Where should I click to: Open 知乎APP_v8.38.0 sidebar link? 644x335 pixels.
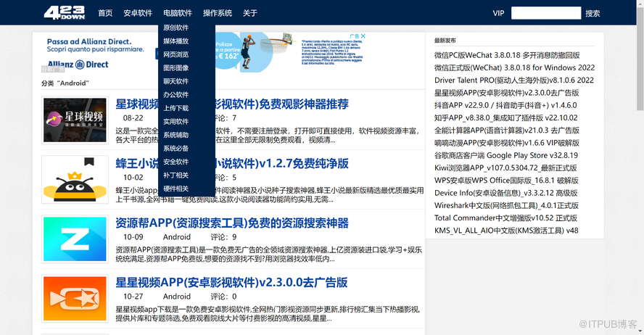[x=506, y=117]
